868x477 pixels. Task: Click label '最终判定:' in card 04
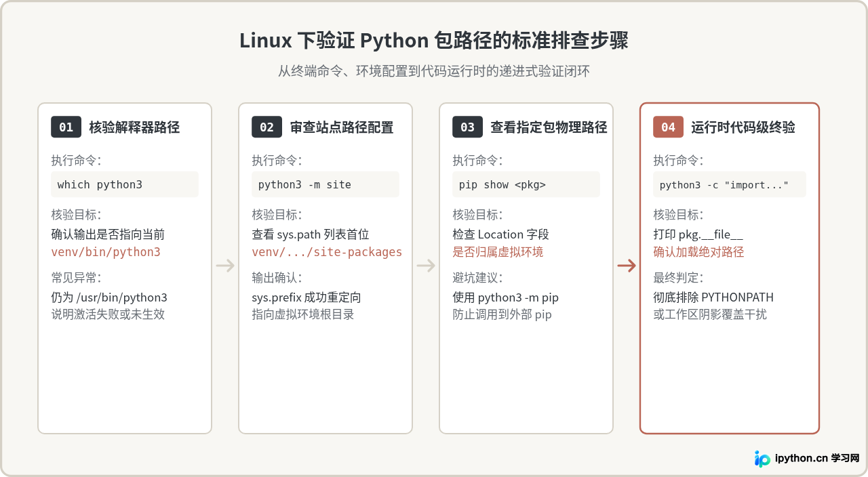tap(678, 278)
